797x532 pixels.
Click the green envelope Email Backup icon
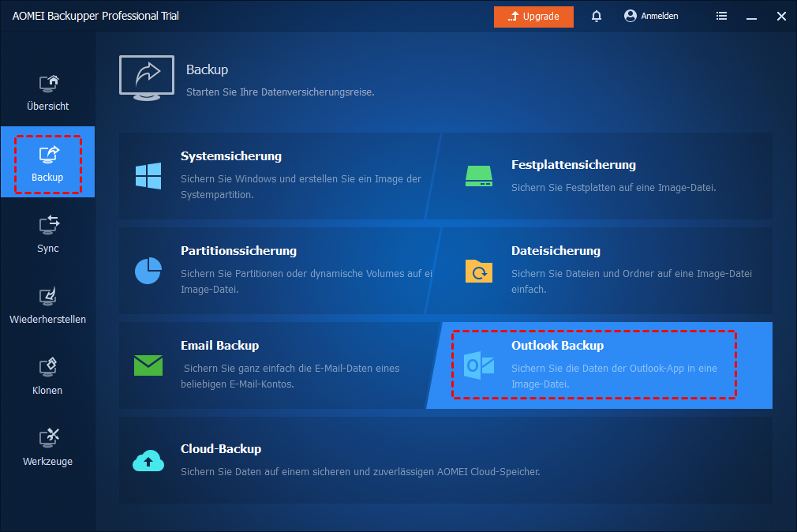point(148,365)
